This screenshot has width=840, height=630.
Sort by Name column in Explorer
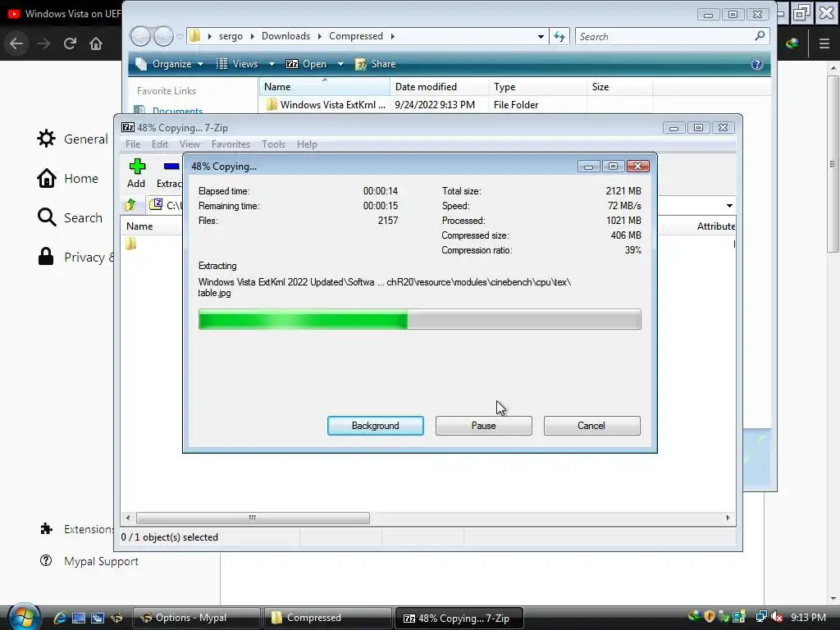[x=325, y=87]
